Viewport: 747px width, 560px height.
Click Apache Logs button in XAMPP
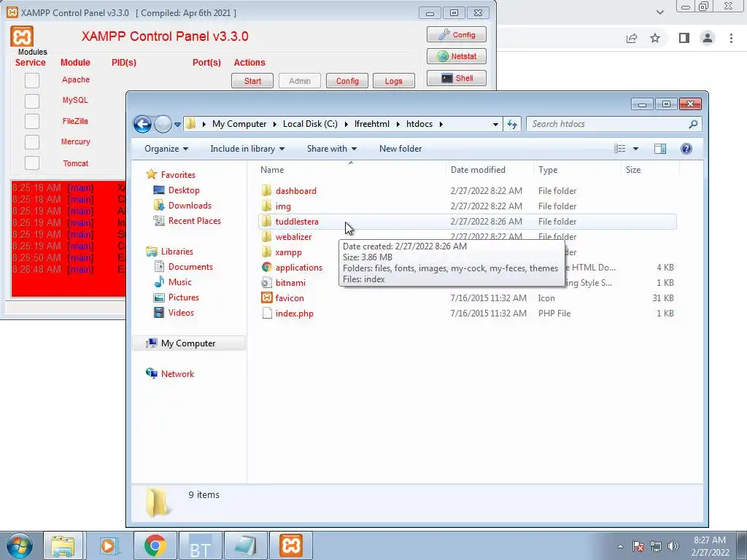[x=393, y=81]
